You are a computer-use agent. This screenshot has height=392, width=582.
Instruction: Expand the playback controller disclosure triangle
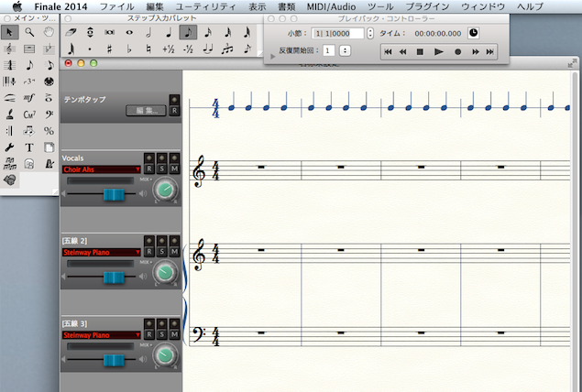[x=273, y=57]
